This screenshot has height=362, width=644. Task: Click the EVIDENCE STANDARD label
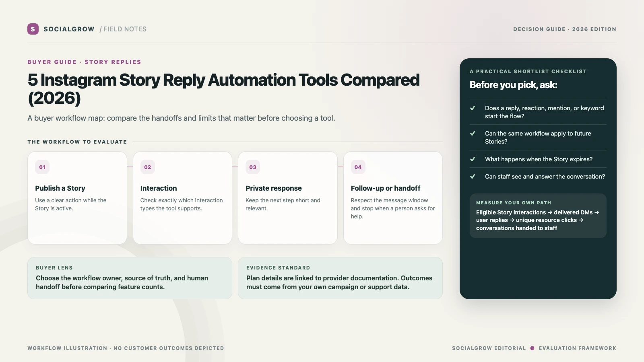pyautogui.click(x=278, y=268)
